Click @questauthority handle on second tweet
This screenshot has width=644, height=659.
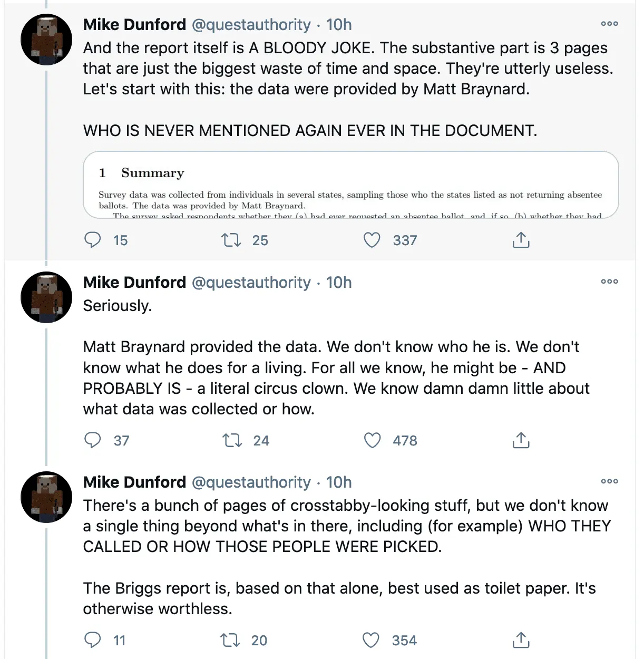pyautogui.click(x=251, y=283)
